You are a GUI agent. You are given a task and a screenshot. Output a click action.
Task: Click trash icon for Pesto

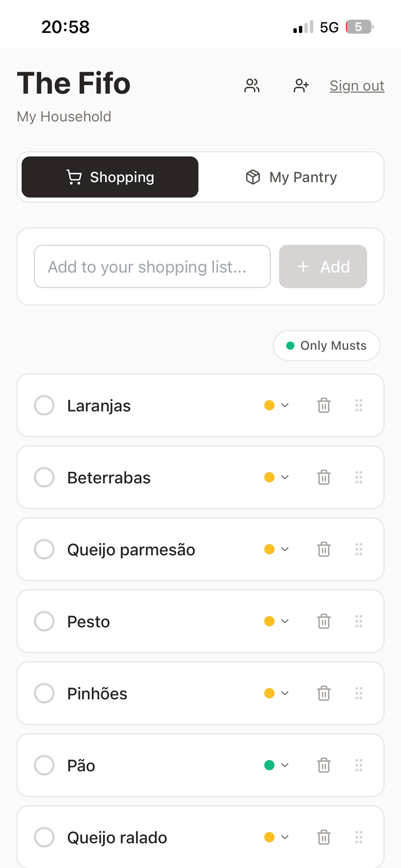tap(324, 621)
